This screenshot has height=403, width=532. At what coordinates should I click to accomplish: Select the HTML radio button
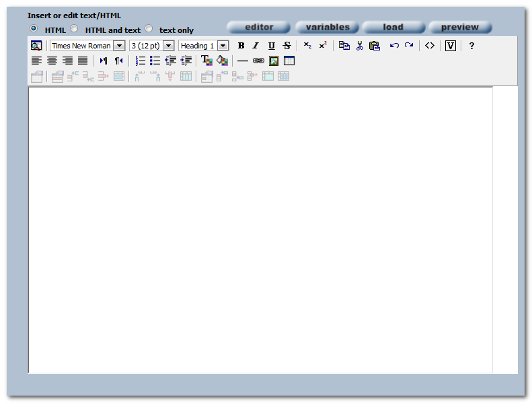(x=34, y=28)
